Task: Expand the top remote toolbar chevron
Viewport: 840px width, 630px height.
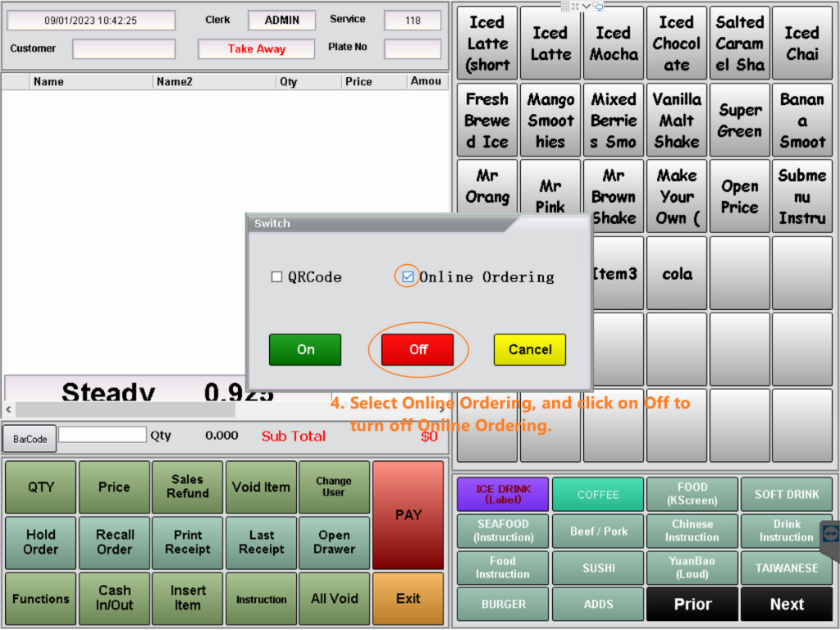Action: click(x=587, y=7)
